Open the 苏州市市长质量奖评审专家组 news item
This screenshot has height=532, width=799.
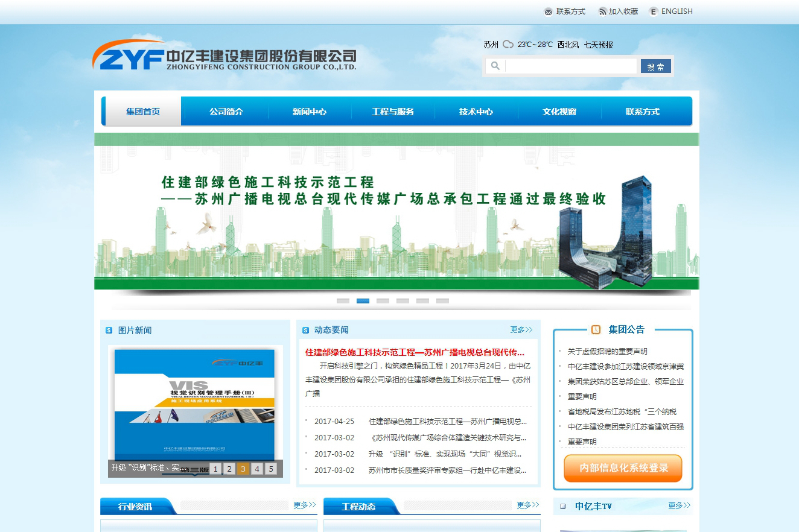click(x=448, y=470)
